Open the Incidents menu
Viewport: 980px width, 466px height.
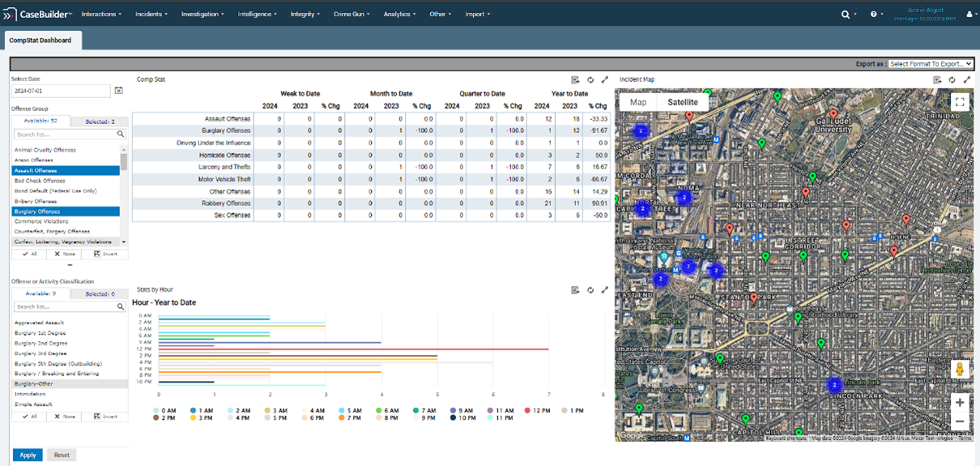pyautogui.click(x=151, y=14)
